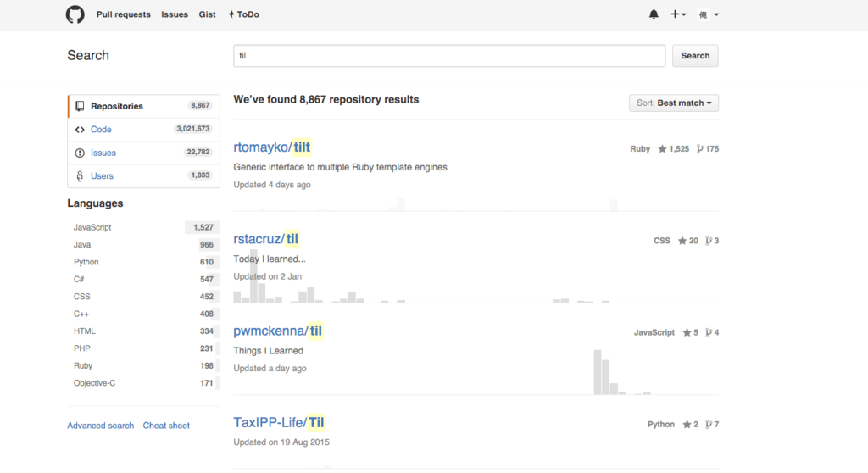The image size is (868, 473).
Task: Click the Python label on TaxIPP-Life/Til
Action: (661, 425)
